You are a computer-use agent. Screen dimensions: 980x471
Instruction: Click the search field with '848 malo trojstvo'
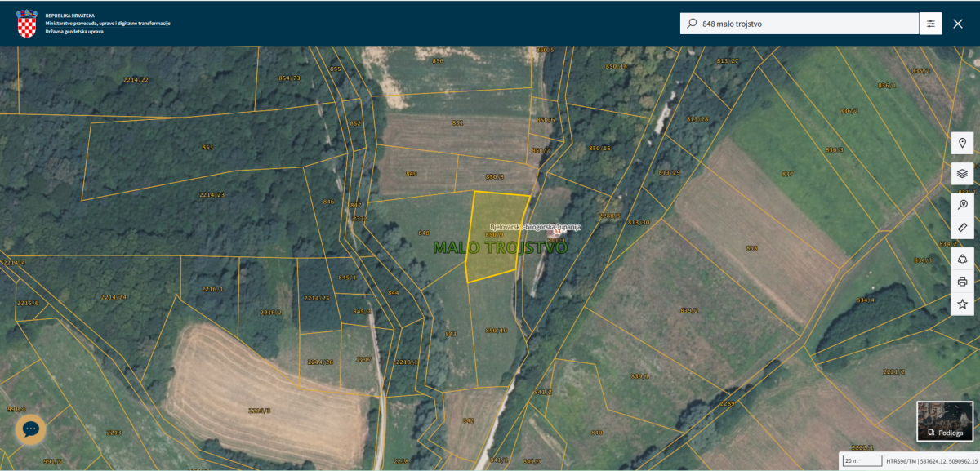(804, 24)
